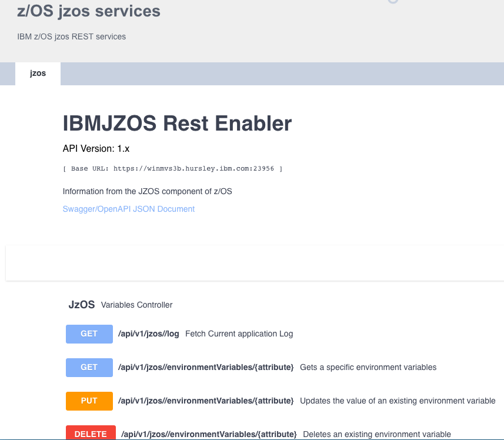Image resolution: width=504 pixels, height=440 pixels.
Task: Click the GET badge for application log
Action: pyautogui.click(x=89, y=334)
